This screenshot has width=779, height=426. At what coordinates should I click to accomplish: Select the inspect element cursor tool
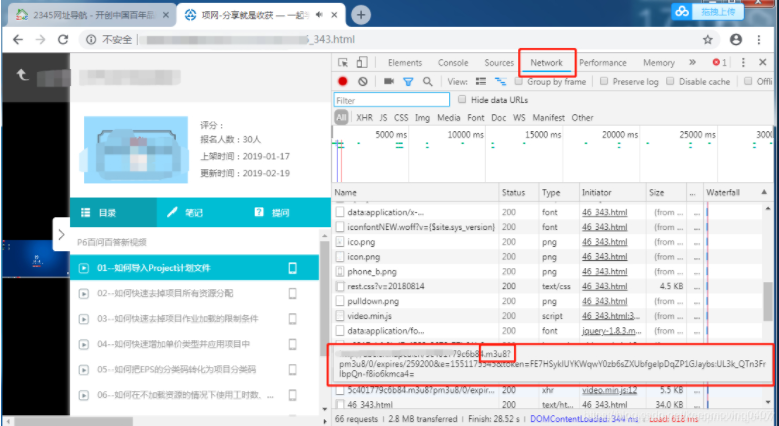pos(342,63)
